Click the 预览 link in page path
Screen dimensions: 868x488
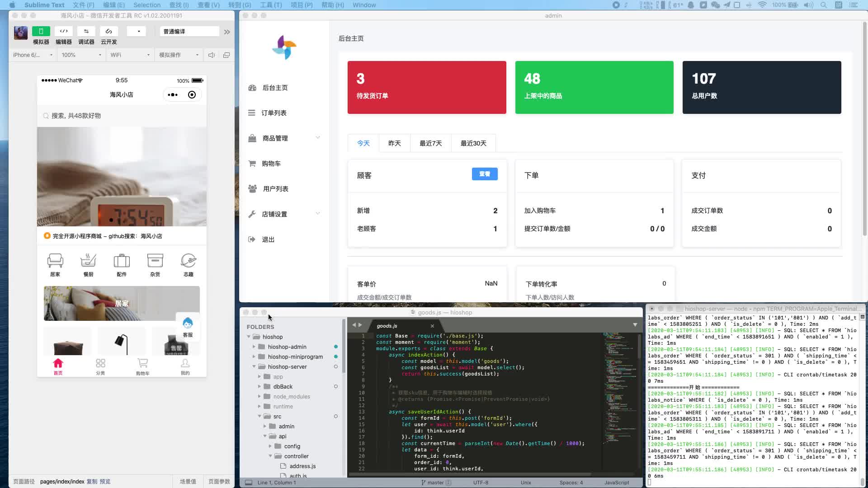[105, 482]
